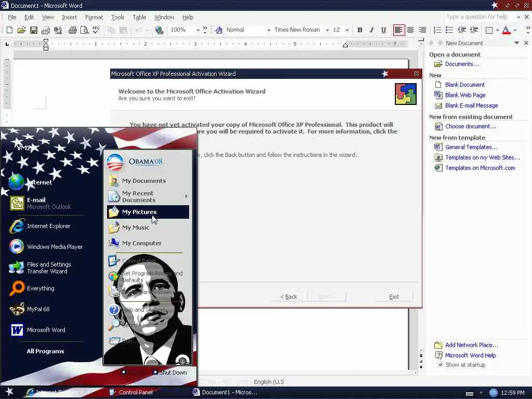Click the Outside Border icon
532x399 pixels.
click(489, 30)
